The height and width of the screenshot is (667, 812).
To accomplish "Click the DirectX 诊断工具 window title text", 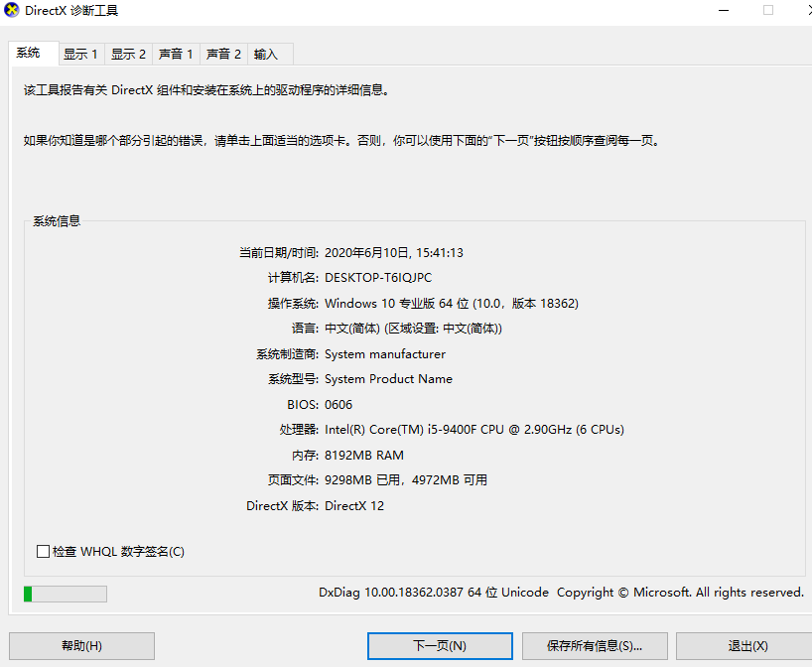I will (x=71, y=10).
